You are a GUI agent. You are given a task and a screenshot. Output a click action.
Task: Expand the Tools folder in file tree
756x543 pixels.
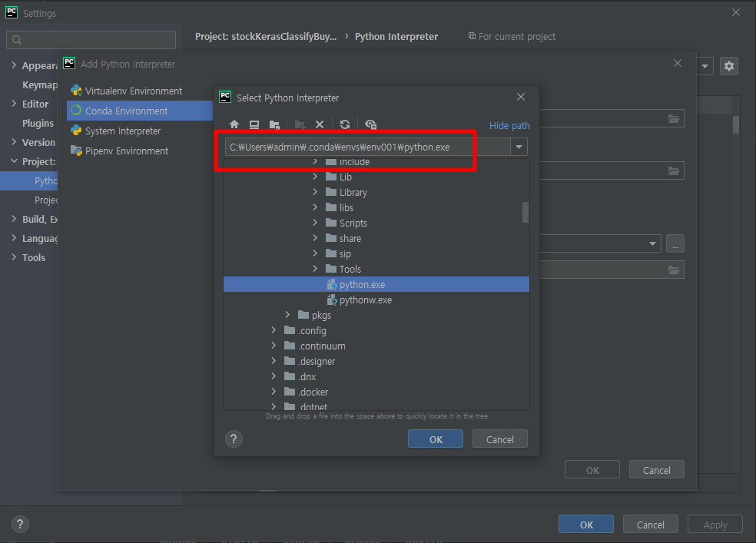pyautogui.click(x=315, y=269)
